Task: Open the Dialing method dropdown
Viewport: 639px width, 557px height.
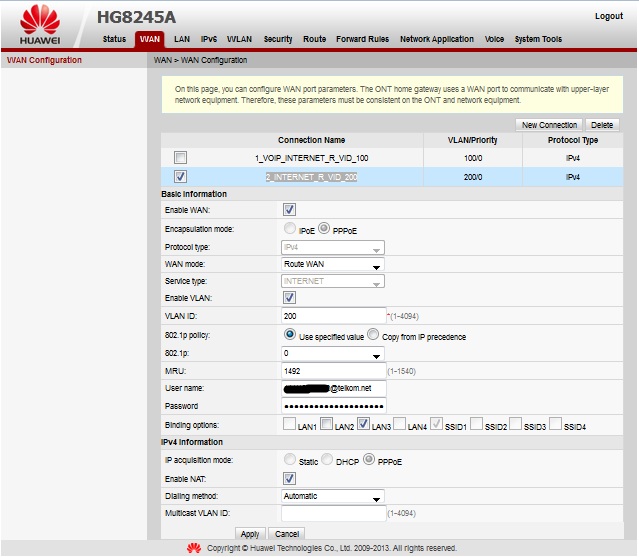Action: (333, 496)
